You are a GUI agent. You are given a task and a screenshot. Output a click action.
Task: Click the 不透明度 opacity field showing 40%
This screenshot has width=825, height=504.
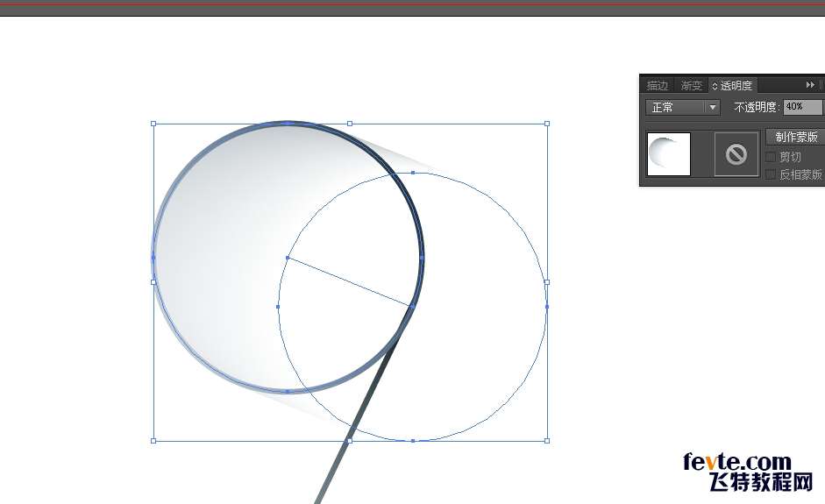(802, 107)
